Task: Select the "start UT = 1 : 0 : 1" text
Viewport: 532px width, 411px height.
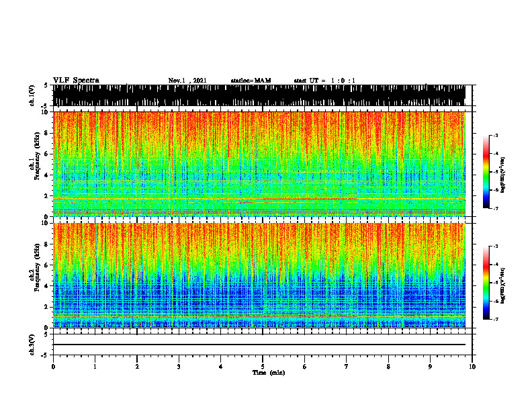Action: 324,81
